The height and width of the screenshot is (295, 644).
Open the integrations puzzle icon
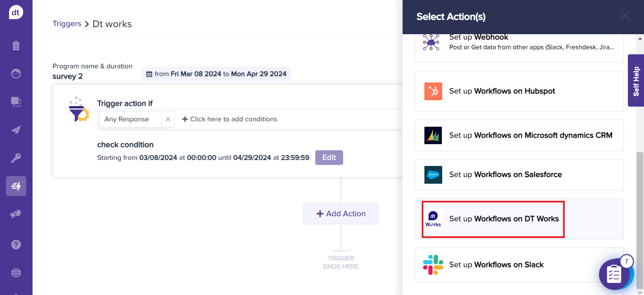[16, 214]
